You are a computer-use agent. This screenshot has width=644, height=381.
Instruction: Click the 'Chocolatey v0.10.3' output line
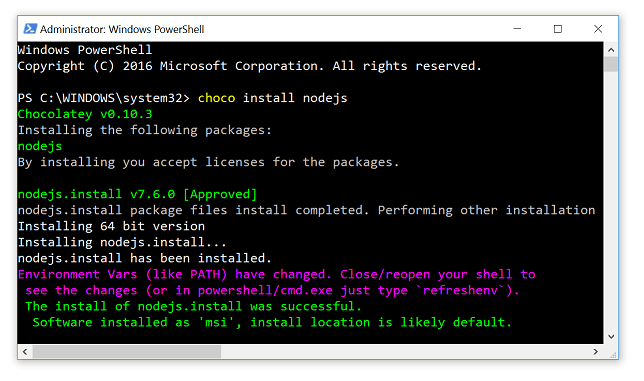(x=85, y=114)
